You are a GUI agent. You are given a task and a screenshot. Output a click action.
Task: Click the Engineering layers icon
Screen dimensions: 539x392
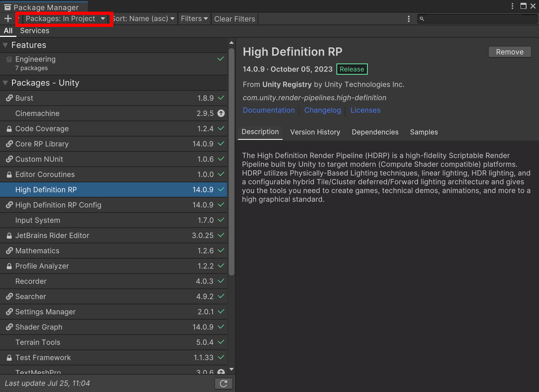tap(9, 59)
